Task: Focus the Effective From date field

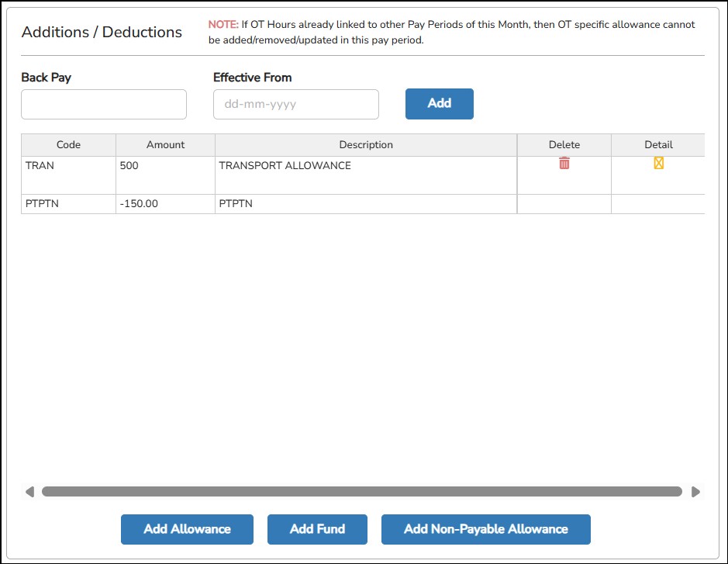Action: coord(295,104)
